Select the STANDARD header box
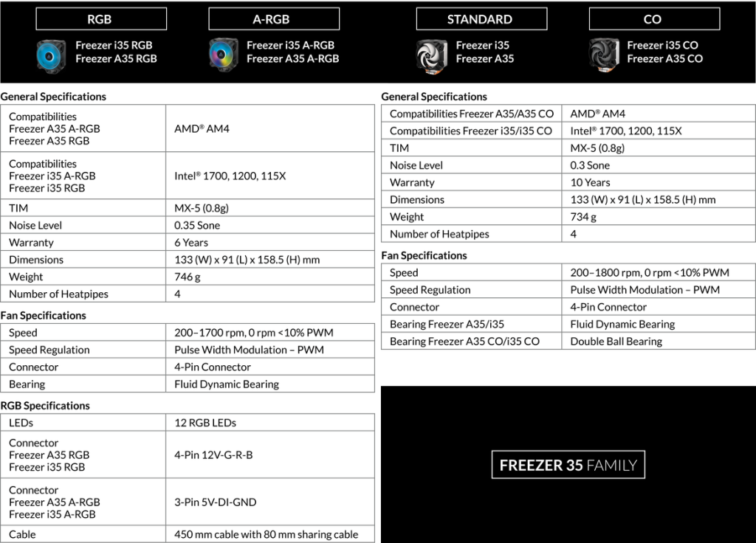This screenshot has height=543, width=756. pyautogui.click(x=481, y=18)
